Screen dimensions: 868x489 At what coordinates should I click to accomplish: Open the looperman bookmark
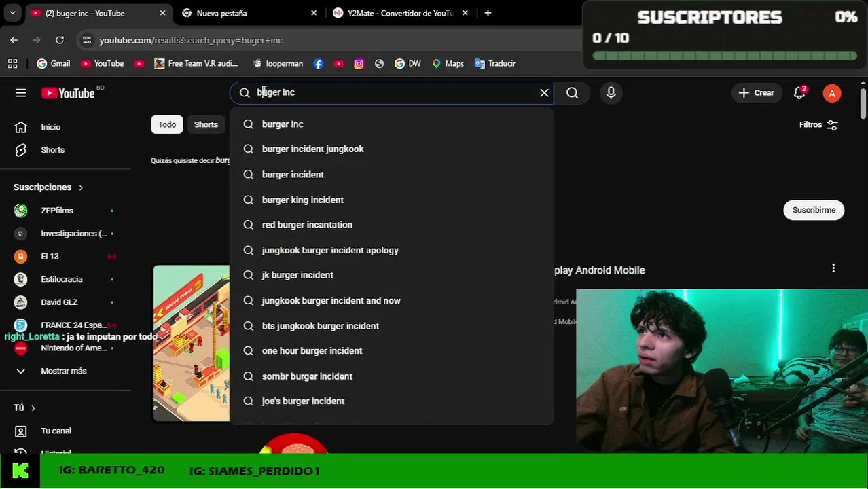click(278, 64)
